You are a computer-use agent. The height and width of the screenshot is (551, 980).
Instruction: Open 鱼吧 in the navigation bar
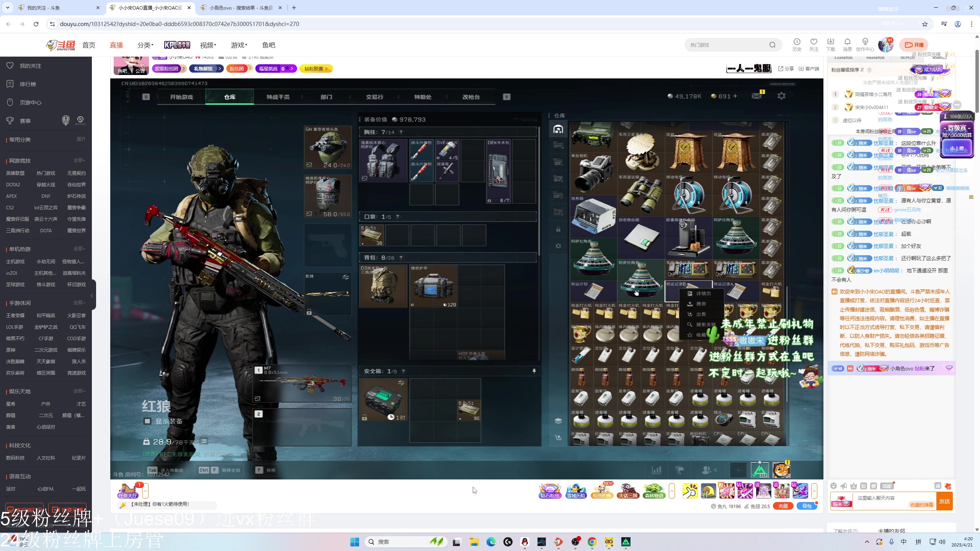[269, 45]
